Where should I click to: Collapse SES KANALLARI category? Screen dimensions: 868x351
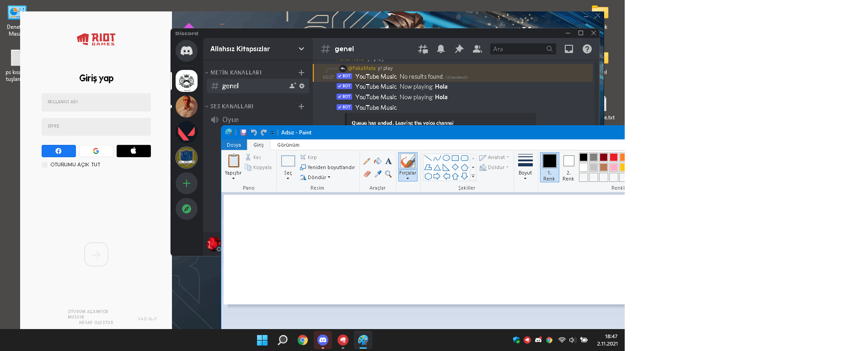coord(229,106)
